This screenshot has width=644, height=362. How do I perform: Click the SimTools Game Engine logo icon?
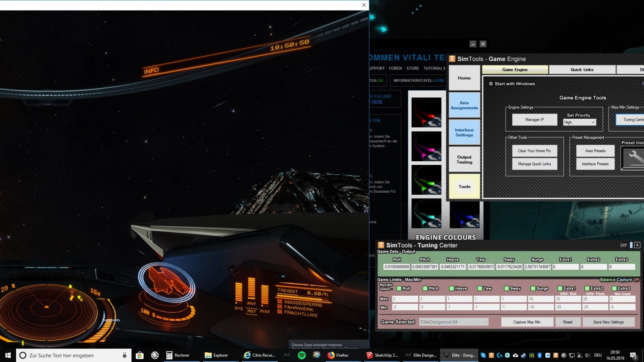(x=452, y=59)
